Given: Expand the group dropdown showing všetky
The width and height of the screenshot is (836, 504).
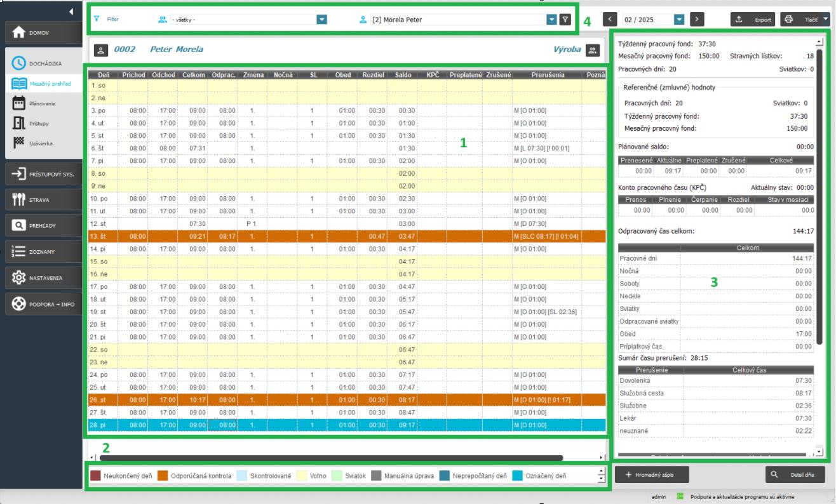Looking at the screenshot, I should [321, 20].
